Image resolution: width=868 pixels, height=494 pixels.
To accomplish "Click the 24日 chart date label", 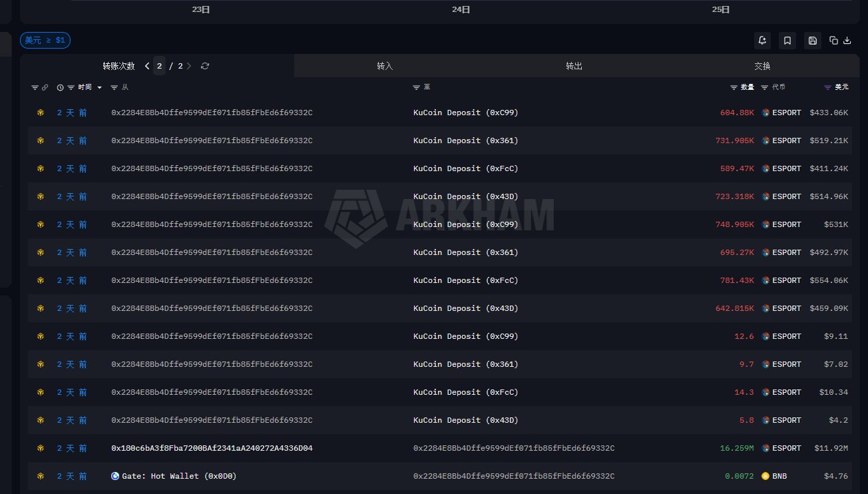I will tap(461, 9).
